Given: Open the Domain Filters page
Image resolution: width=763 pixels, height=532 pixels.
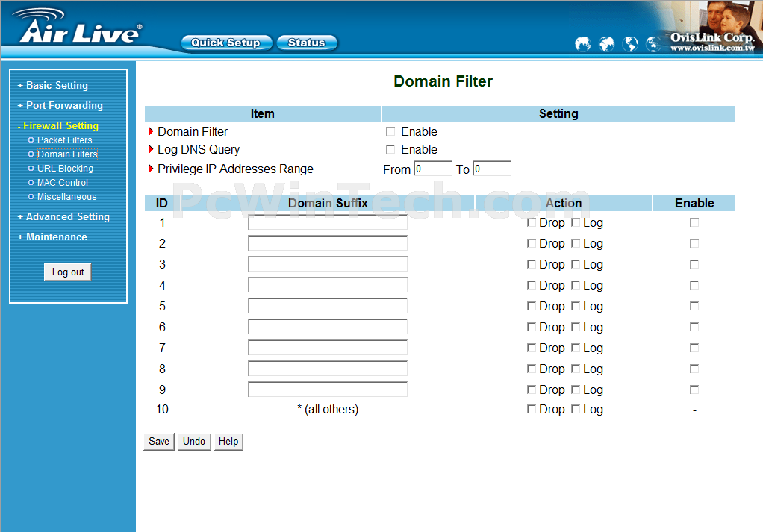Looking at the screenshot, I should [67, 154].
